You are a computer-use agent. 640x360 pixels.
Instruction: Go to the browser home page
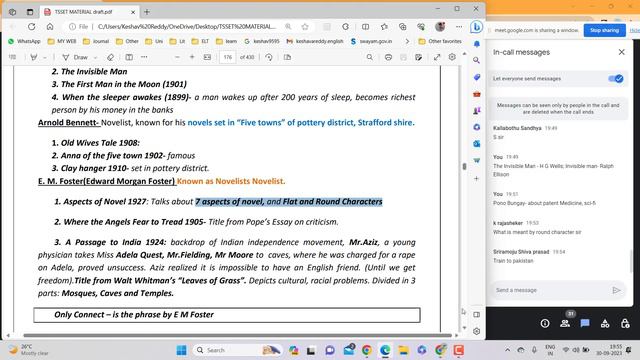point(50,27)
